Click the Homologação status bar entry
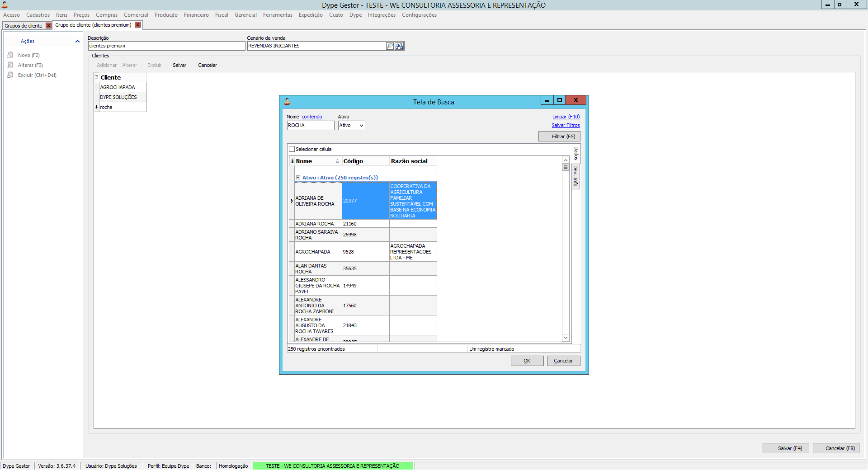This screenshot has width=868, height=470. click(233, 466)
